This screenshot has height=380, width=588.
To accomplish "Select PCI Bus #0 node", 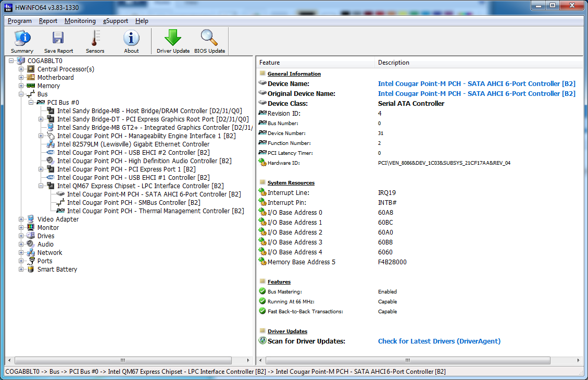I will pos(63,103).
